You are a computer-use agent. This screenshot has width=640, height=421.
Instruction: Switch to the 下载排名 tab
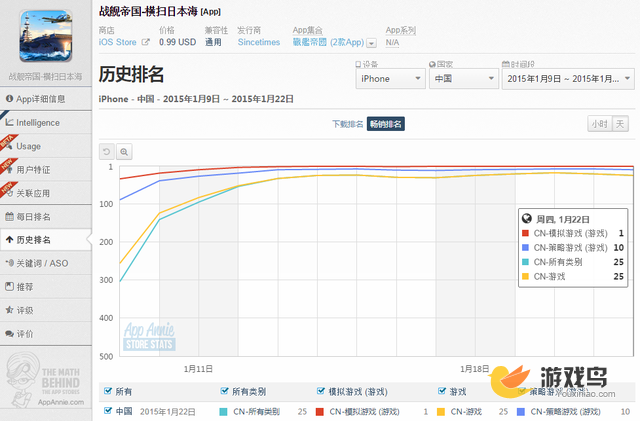tap(348, 124)
